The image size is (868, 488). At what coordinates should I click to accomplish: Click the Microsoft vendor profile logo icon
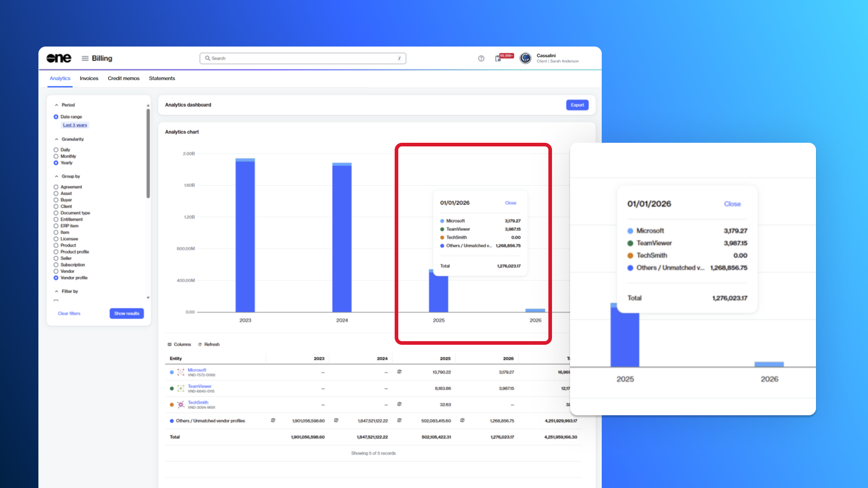click(181, 372)
